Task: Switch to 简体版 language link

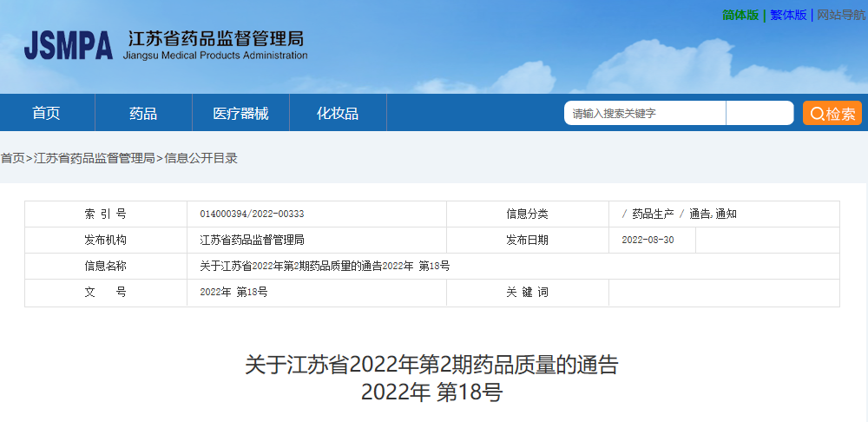Action: [740, 15]
